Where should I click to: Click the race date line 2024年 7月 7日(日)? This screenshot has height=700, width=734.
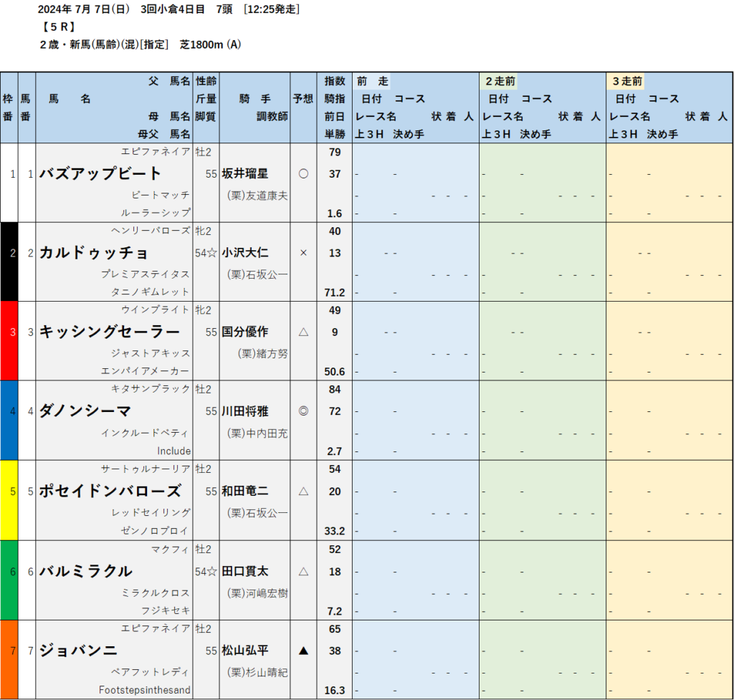[83, 9]
